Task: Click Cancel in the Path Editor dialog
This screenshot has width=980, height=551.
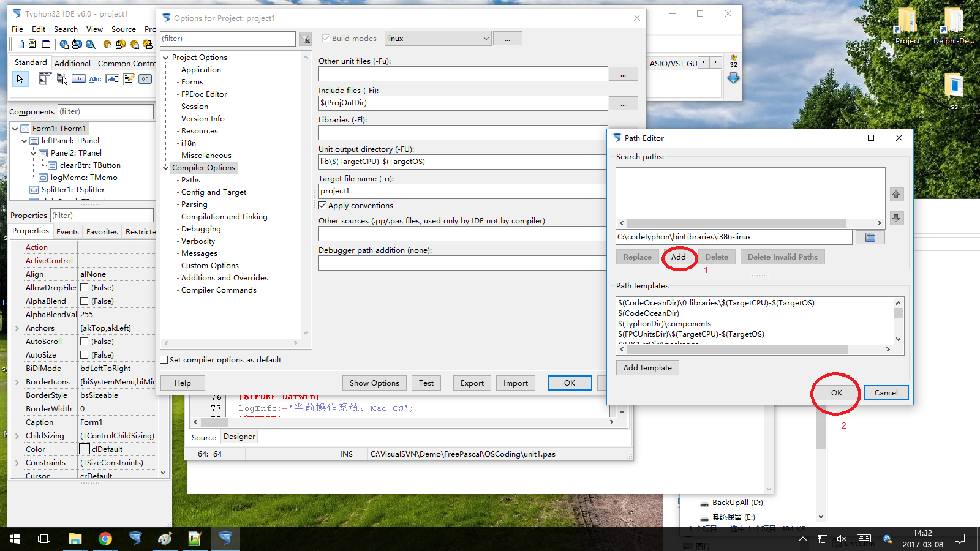Action: pyautogui.click(x=886, y=393)
